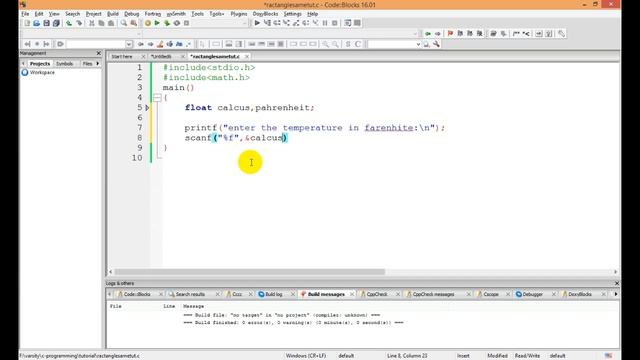Open the Build menu
The image size is (640, 360).
pyautogui.click(x=113, y=14)
